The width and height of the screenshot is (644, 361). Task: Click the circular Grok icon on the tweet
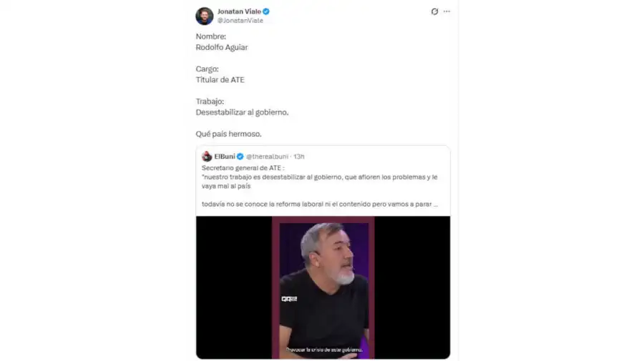pyautogui.click(x=434, y=11)
